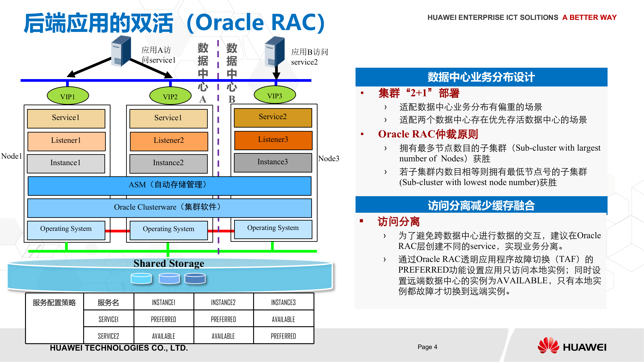644x362 pixels.
Task: Click the Service2 box in Node3
Action: [273, 117]
